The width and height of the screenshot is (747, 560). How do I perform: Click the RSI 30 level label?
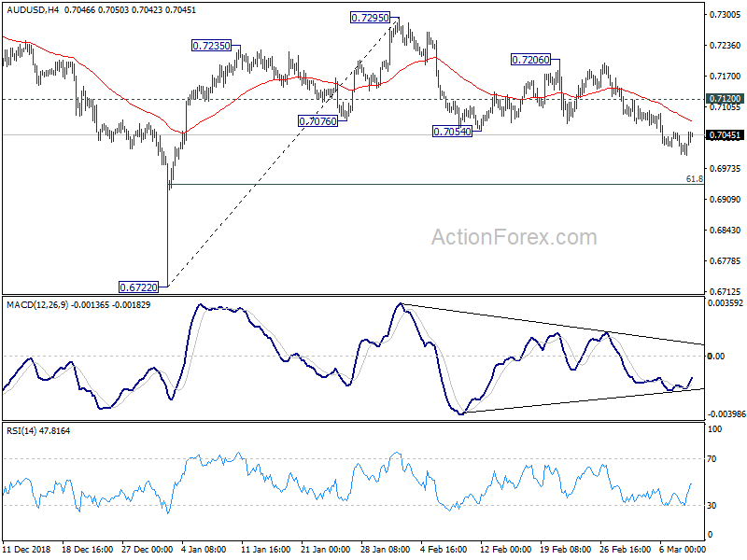(x=712, y=506)
